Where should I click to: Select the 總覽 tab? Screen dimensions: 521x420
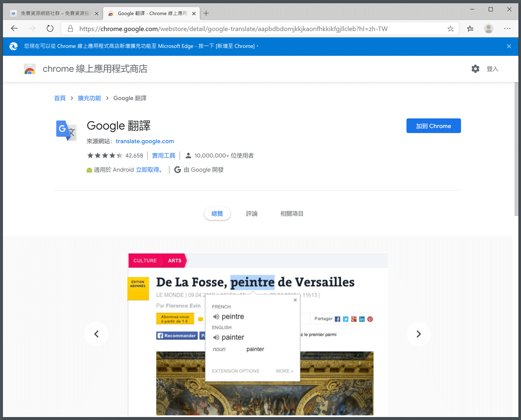click(x=217, y=214)
